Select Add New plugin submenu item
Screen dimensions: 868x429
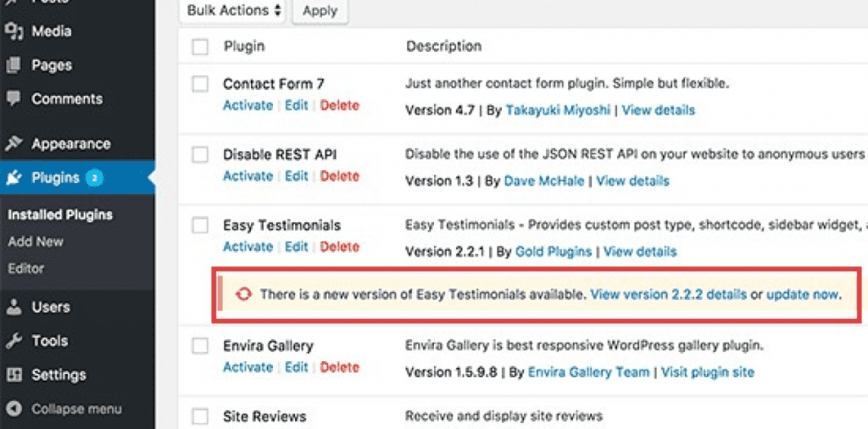coord(36,242)
